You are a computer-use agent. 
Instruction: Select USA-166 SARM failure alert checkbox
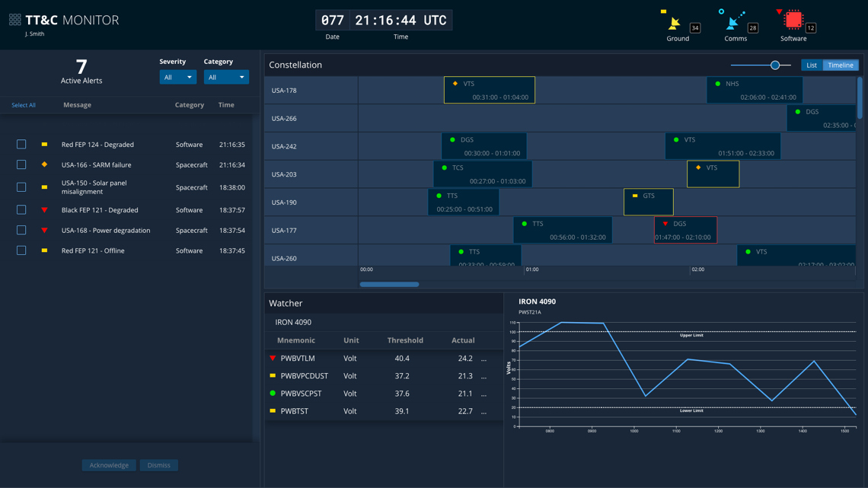pos(21,165)
